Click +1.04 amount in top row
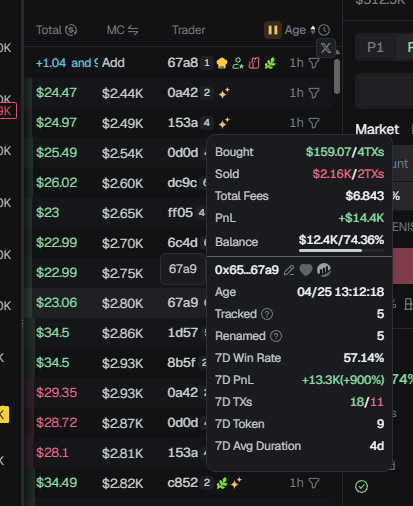The height and width of the screenshot is (506, 413). 51,63
